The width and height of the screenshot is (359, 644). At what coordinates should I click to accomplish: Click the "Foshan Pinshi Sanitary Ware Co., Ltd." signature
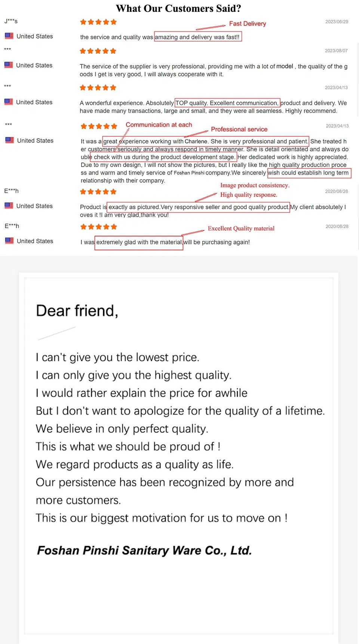144,550
